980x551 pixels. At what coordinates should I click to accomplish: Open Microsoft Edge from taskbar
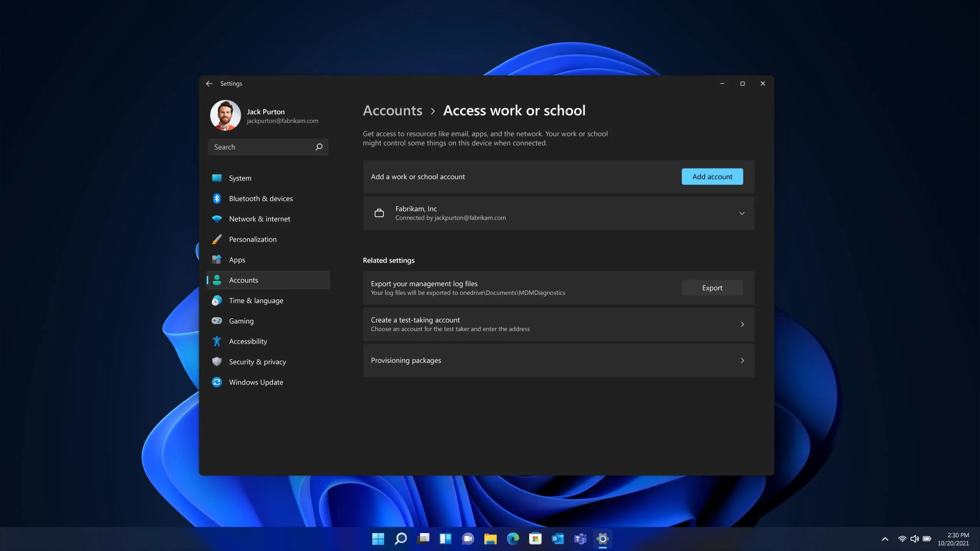click(513, 539)
